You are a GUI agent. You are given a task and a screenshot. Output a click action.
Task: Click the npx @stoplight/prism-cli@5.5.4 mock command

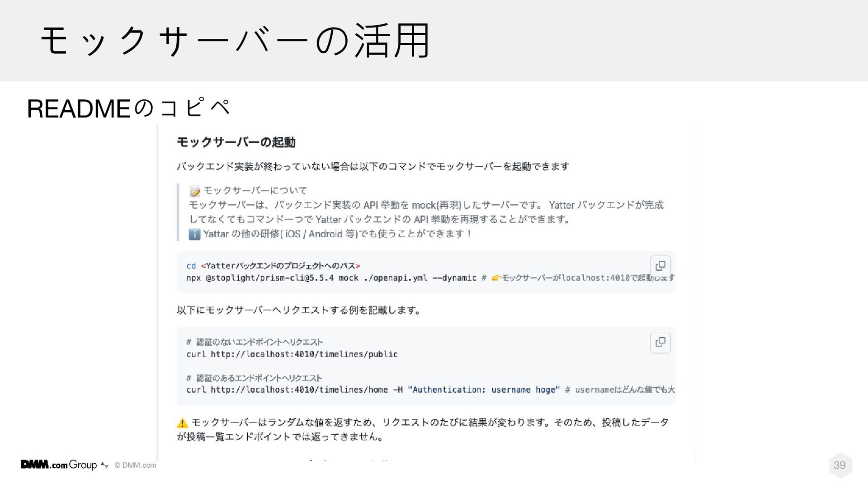pos(331,278)
